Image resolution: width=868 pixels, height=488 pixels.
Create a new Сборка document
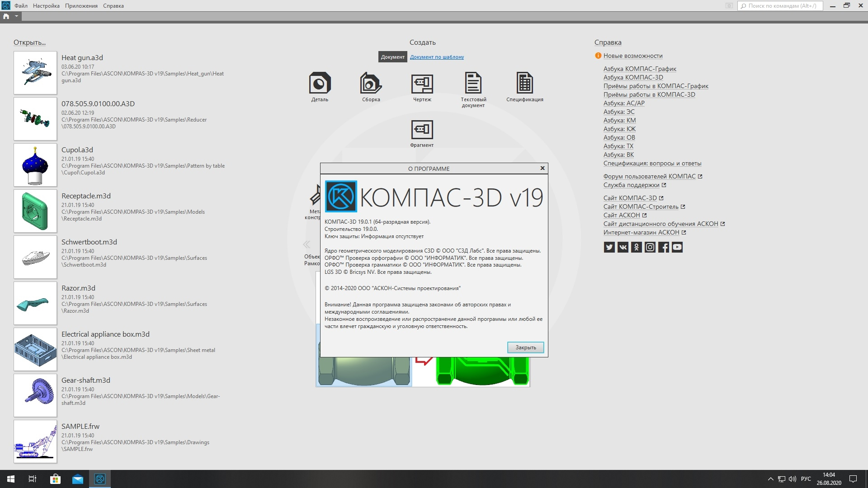tap(371, 86)
